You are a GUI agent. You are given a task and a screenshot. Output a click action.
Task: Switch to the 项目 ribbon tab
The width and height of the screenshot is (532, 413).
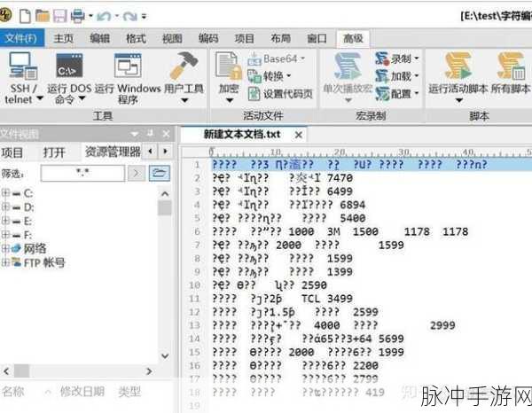coord(245,38)
